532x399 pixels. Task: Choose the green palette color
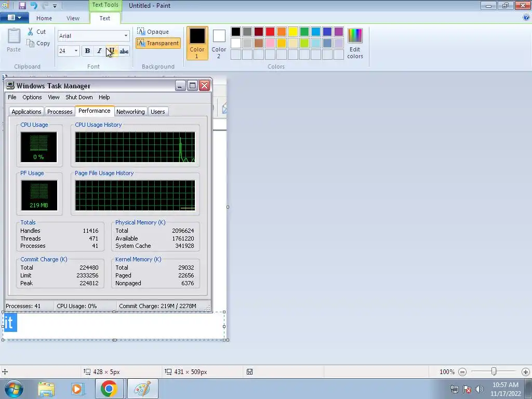coord(304,32)
